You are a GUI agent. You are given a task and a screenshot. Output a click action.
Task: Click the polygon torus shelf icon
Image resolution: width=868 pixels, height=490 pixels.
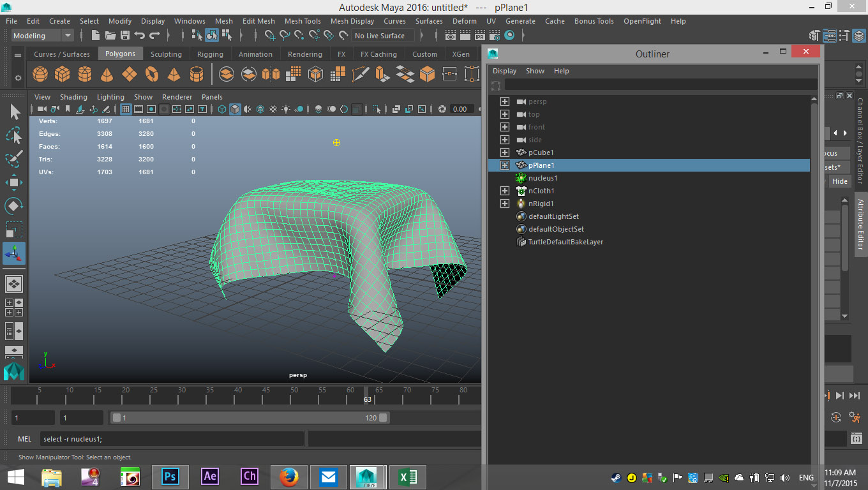click(152, 75)
